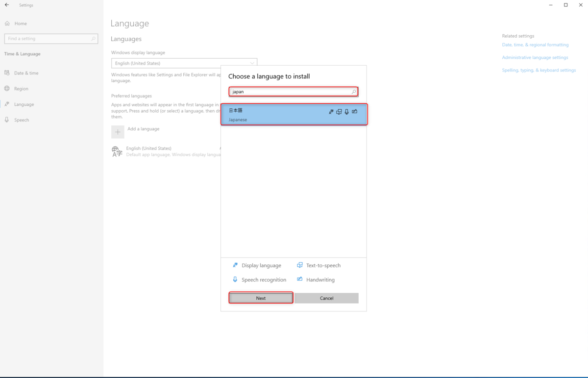Screen dimensions: 588x378
Task: Click the Choose a language to install heading
Action: [x=269, y=76]
